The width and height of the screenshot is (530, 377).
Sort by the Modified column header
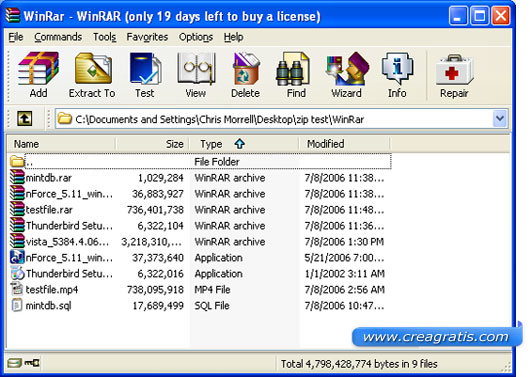pyautogui.click(x=344, y=144)
